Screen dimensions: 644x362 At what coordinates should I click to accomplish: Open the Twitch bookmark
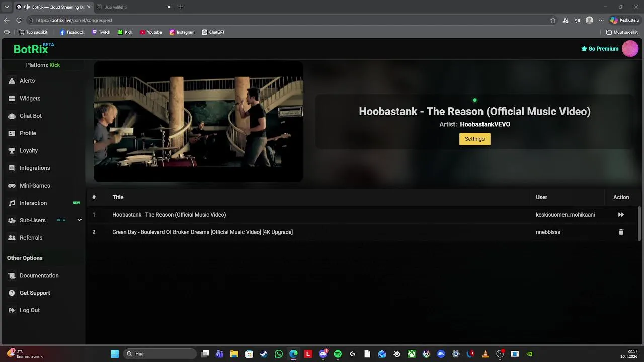click(x=101, y=32)
